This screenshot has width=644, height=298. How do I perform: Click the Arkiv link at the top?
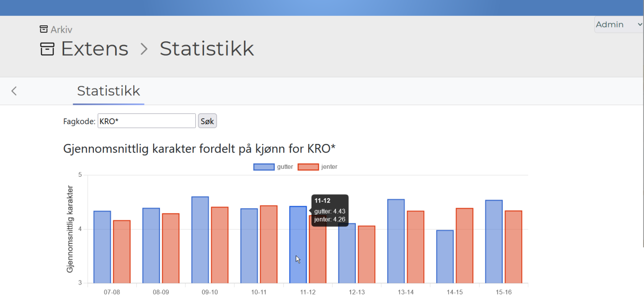click(x=62, y=29)
